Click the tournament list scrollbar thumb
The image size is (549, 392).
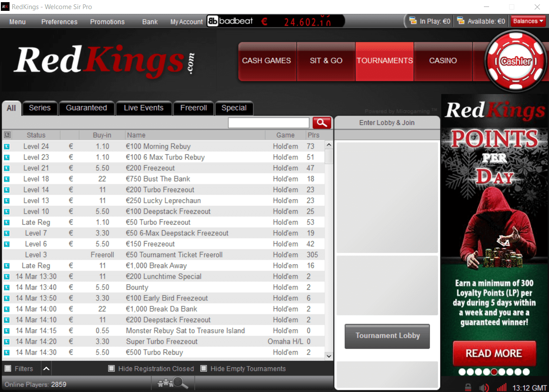pyautogui.click(x=329, y=157)
